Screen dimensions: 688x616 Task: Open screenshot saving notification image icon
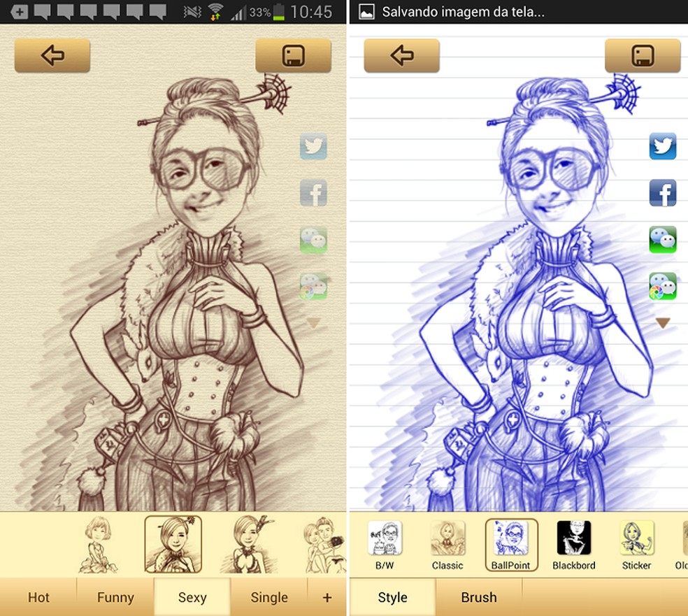coord(366,12)
